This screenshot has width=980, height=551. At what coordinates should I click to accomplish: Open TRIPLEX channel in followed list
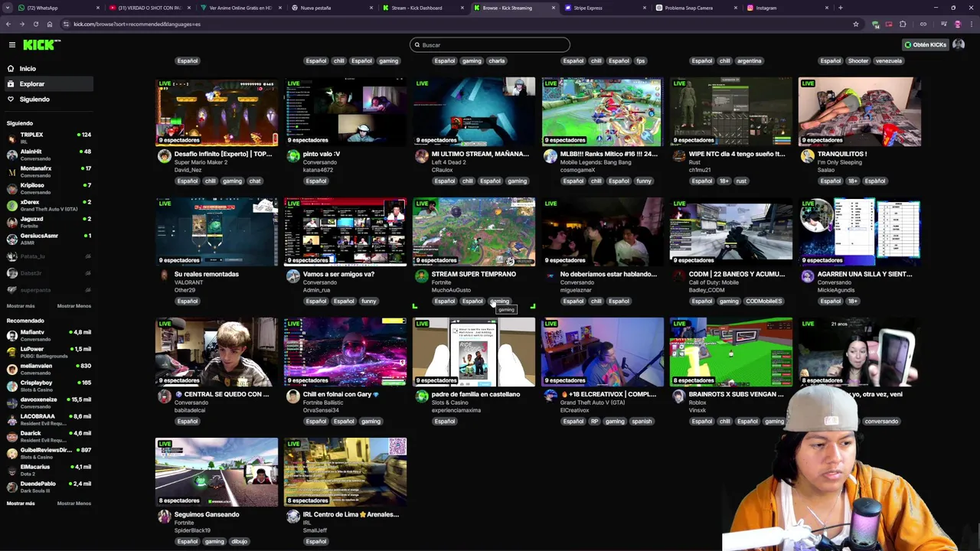(47, 138)
